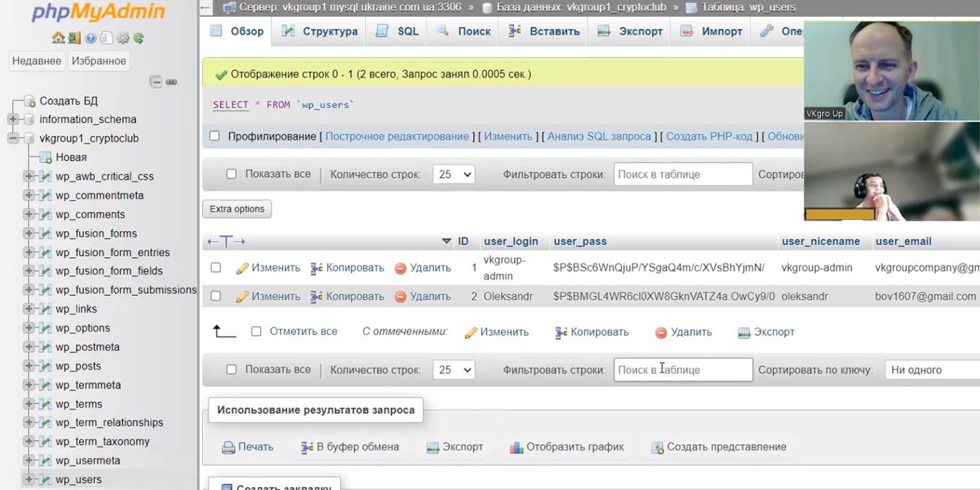Screen dimensions: 980x490
Task: Check lower Показать все checkbox
Action: pos(232,369)
